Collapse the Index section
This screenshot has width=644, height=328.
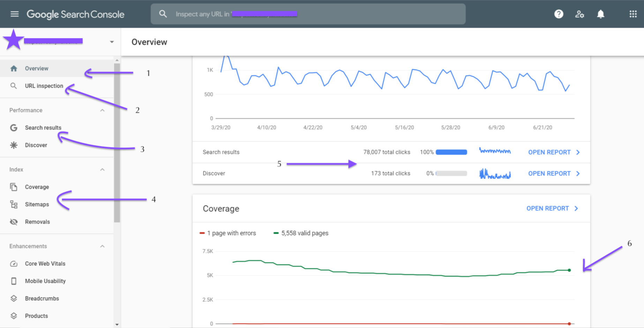102,169
